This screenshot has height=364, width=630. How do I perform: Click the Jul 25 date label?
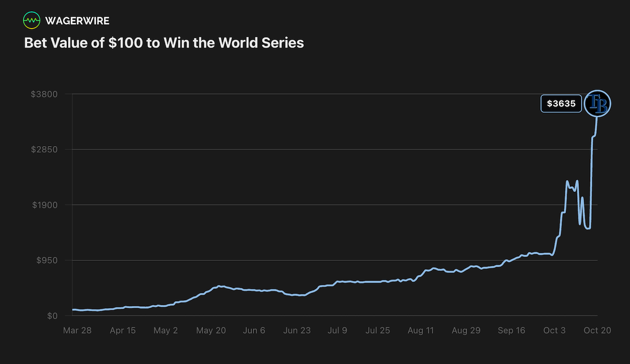[x=377, y=330]
